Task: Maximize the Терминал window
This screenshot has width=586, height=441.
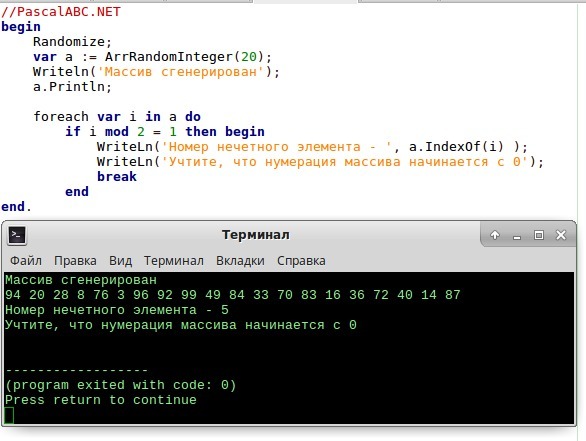Action: click(x=539, y=235)
